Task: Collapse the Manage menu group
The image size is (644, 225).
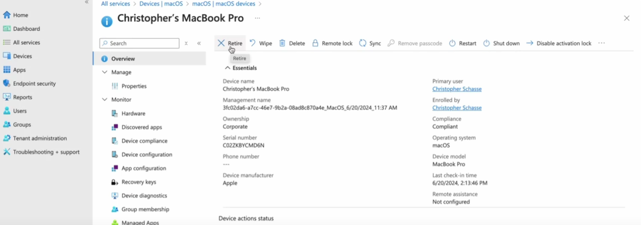Action: tap(105, 72)
